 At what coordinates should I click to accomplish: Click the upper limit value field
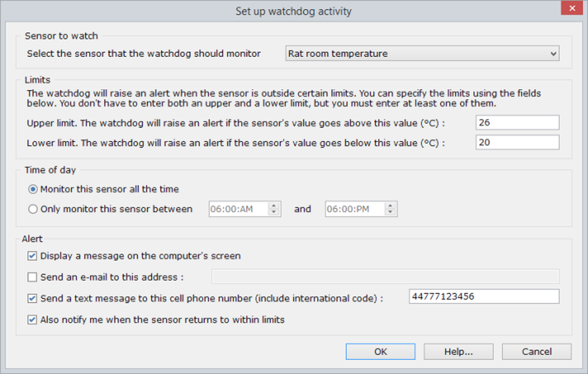[517, 123]
